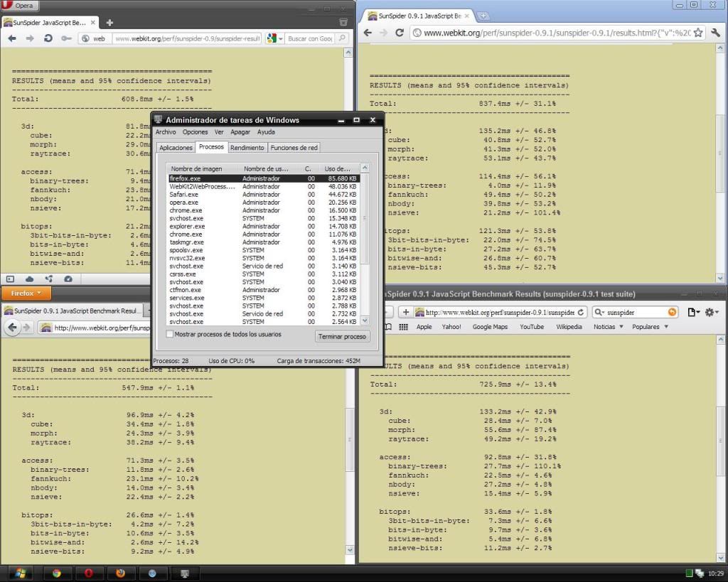728x582 pixels.
Task: Switch to Funciones de red tab
Action: pyautogui.click(x=294, y=148)
